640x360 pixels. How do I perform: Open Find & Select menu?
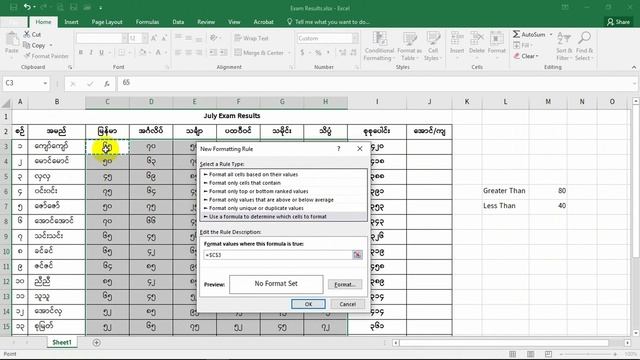click(x=584, y=46)
